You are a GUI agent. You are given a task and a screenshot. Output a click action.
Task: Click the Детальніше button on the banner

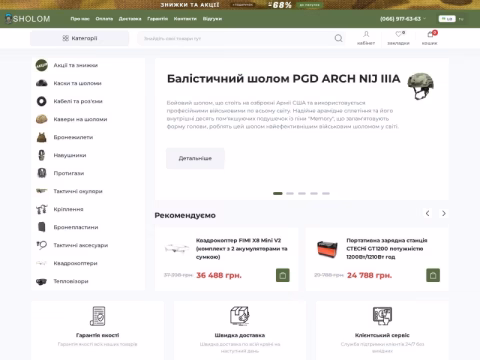[x=195, y=158]
